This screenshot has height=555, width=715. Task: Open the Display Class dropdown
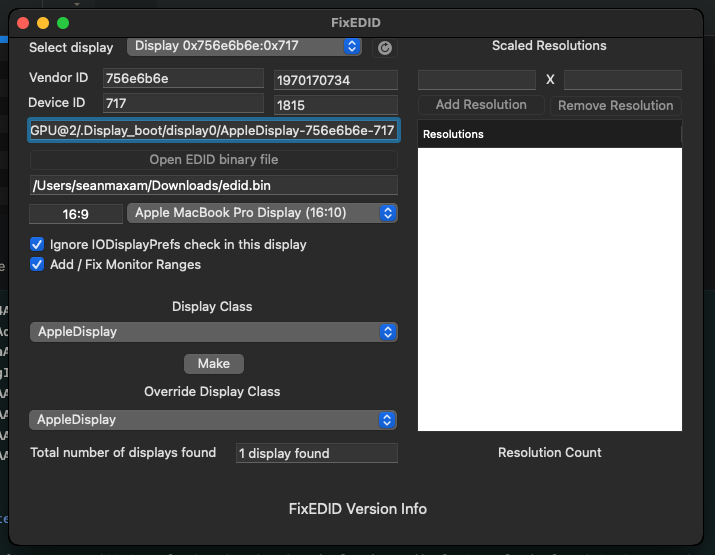(x=213, y=332)
